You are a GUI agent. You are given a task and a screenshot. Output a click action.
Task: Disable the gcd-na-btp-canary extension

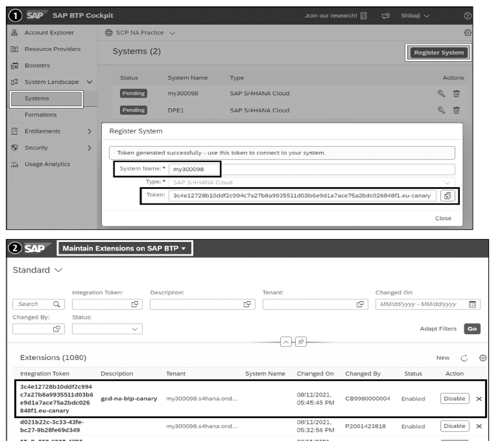pos(454,398)
